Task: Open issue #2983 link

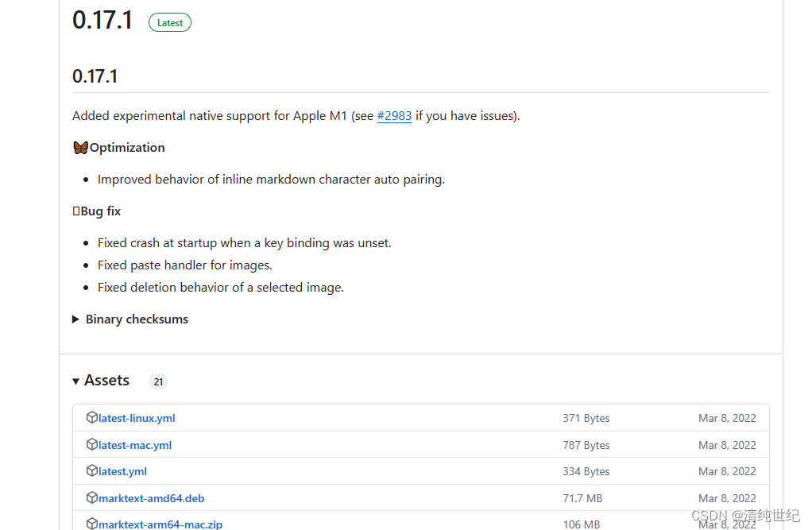Action: [394, 115]
